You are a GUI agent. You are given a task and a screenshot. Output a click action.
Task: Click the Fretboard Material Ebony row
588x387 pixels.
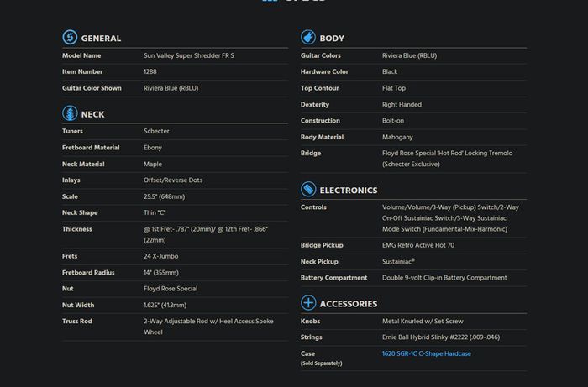point(175,148)
